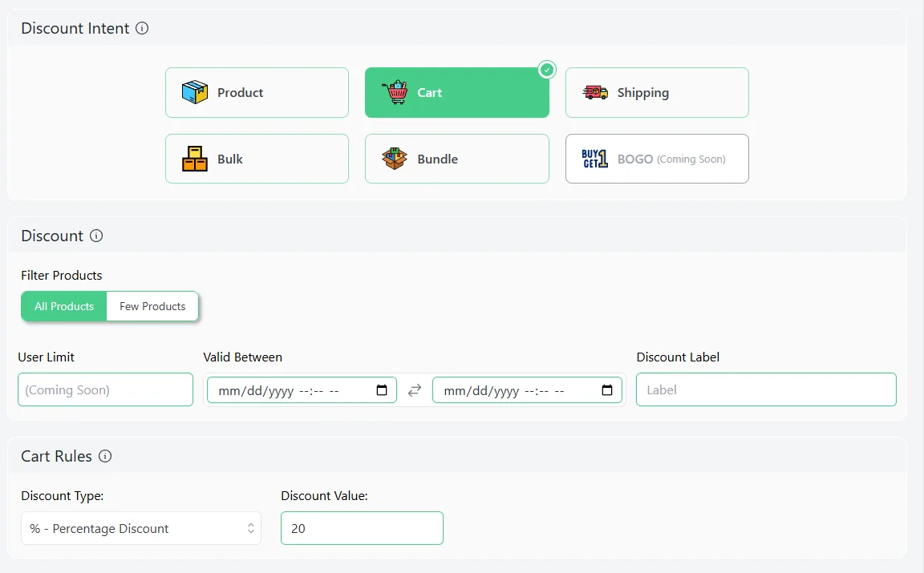924x573 pixels.
Task: Open the Discount Type dropdown
Action: coord(141,528)
